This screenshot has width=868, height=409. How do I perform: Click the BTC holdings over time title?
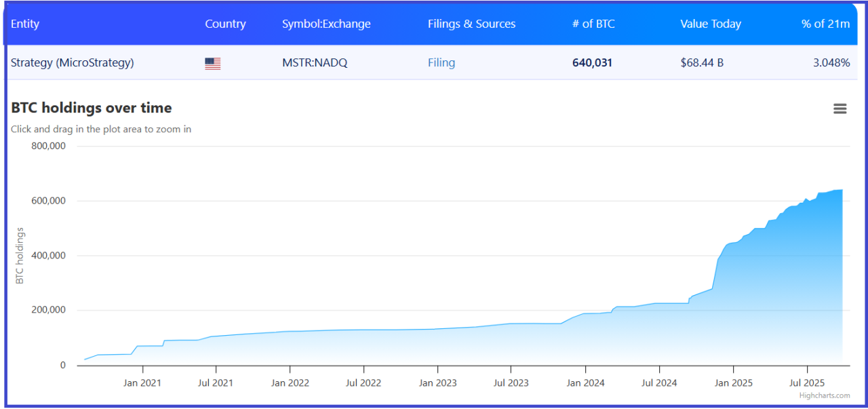[91, 108]
